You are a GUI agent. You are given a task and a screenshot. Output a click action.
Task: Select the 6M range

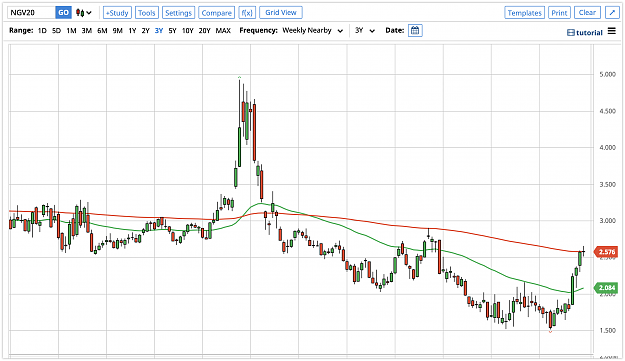click(102, 31)
